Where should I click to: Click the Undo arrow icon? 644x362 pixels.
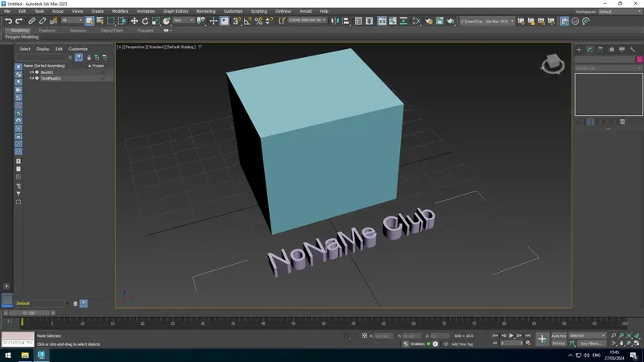tap(9, 21)
